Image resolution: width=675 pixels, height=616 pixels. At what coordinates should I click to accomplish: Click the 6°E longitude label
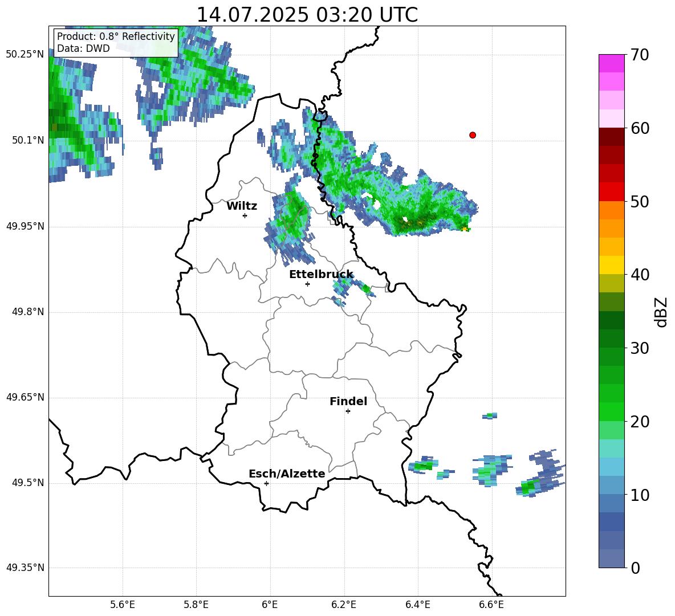click(270, 605)
